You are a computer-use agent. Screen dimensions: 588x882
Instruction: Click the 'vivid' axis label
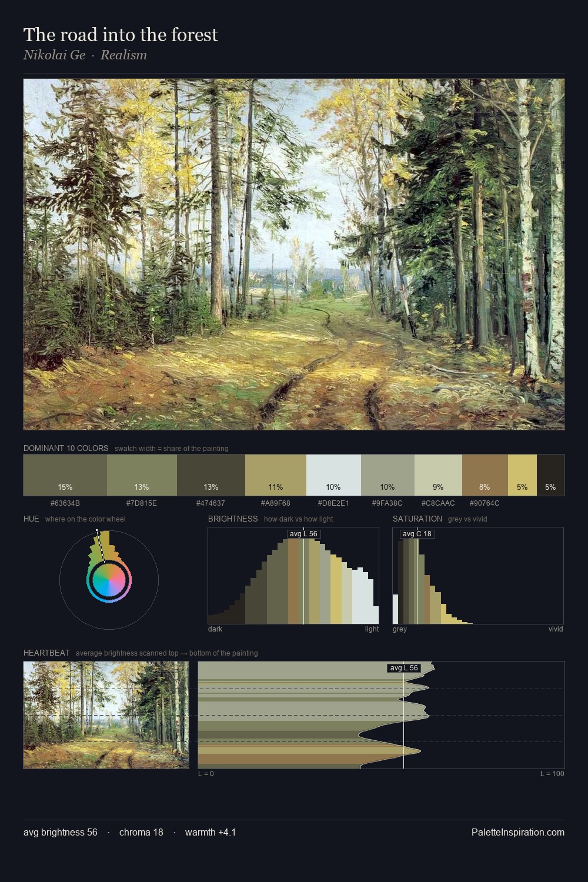pyautogui.click(x=556, y=629)
